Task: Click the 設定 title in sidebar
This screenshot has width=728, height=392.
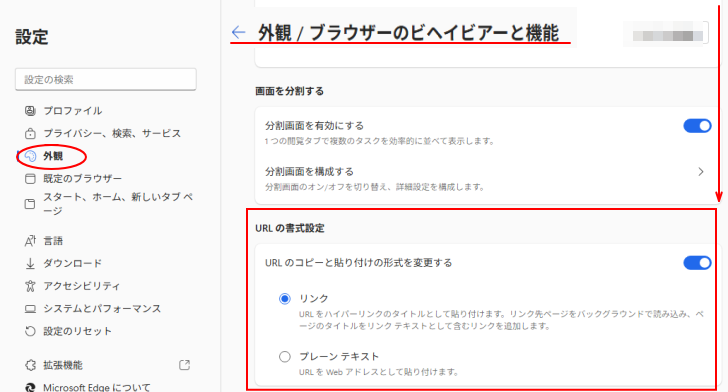Action: coord(32,37)
